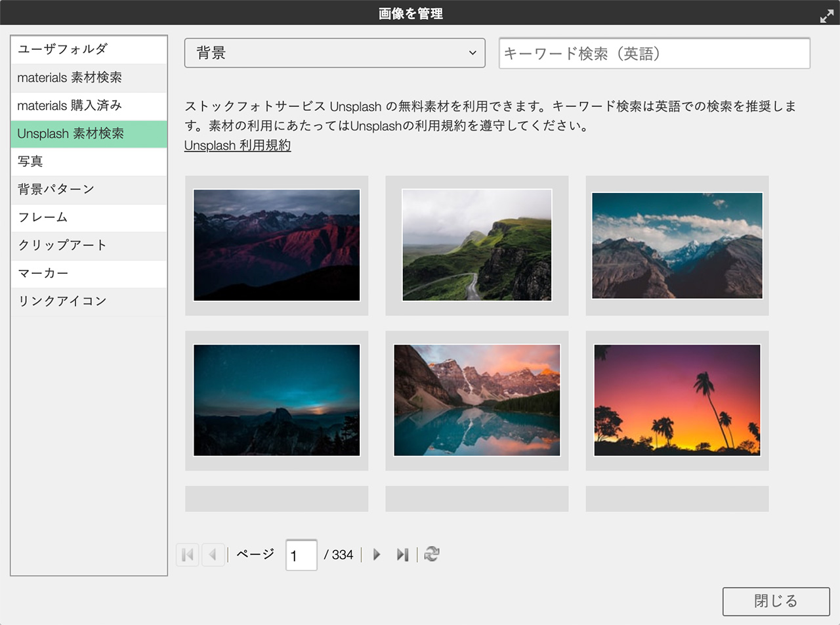
Task: Click the 閉じる button
Action: pyautogui.click(x=775, y=601)
